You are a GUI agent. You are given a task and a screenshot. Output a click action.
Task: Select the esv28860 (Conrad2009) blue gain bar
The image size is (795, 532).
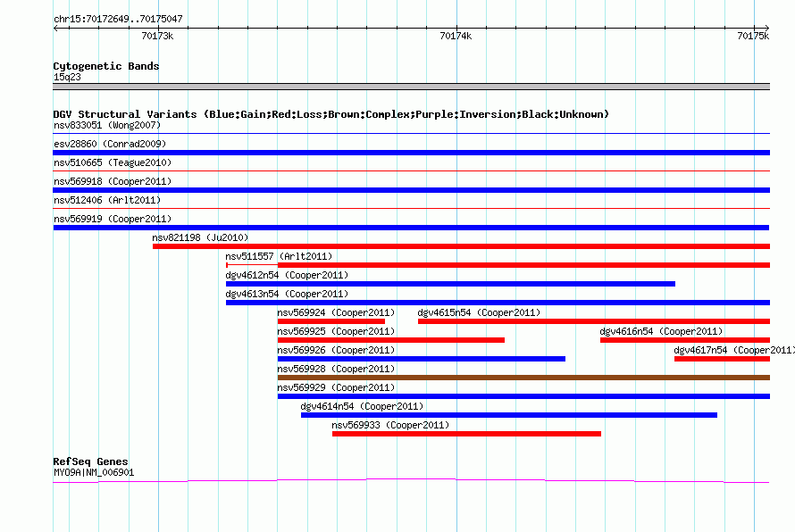click(411, 153)
